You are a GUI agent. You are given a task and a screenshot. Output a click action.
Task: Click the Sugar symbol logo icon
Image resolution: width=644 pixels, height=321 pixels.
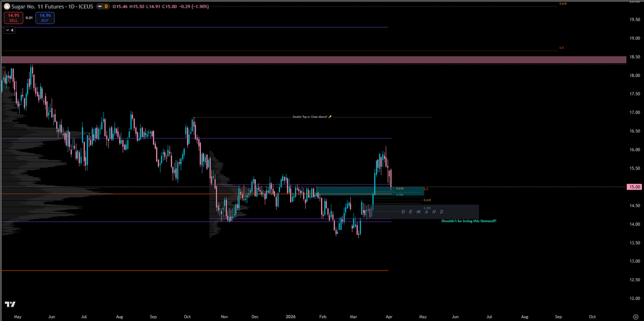point(7,6)
